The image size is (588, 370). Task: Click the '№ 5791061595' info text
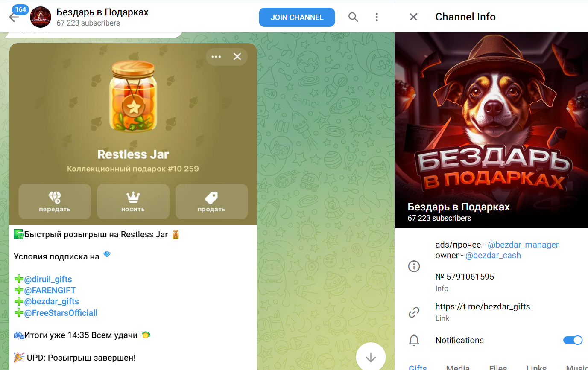tap(465, 277)
